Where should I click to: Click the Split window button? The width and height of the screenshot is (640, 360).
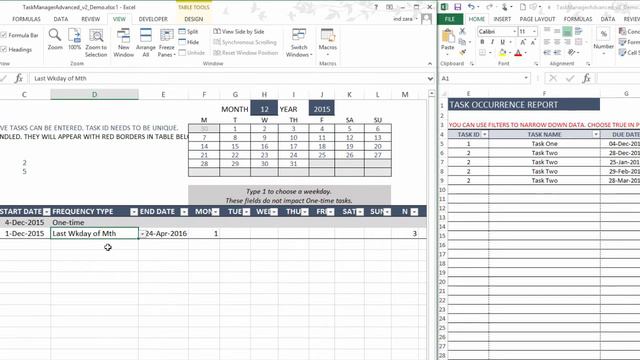188,31
